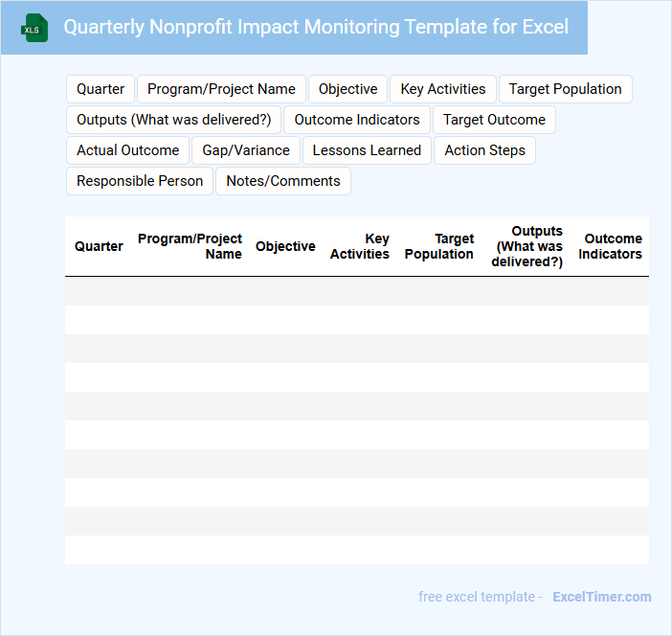Click the first empty row under Objective
The width and height of the screenshot is (672, 636).
[x=285, y=291]
